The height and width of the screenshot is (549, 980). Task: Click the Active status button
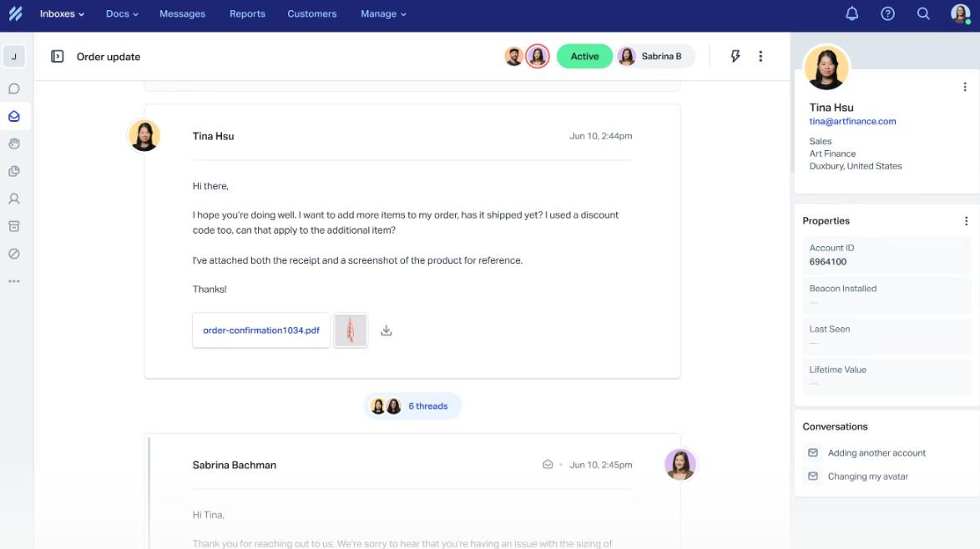click(x=584, y=57)
